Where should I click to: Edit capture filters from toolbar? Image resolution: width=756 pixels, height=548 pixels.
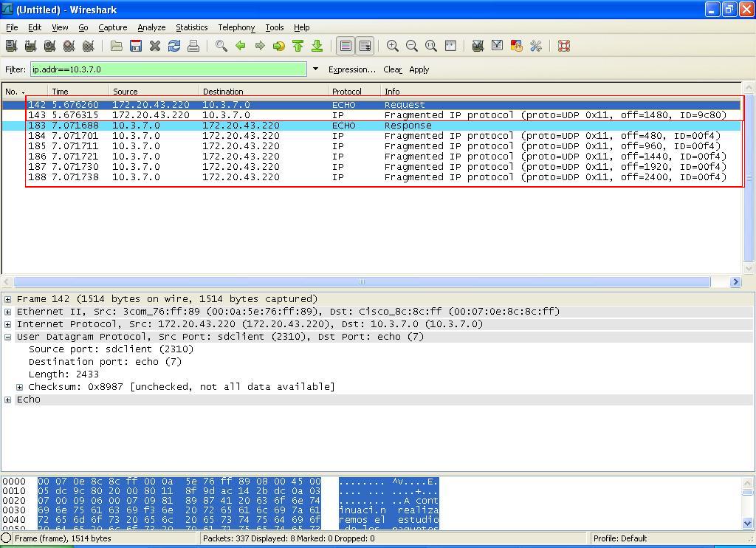coord(478,46)
